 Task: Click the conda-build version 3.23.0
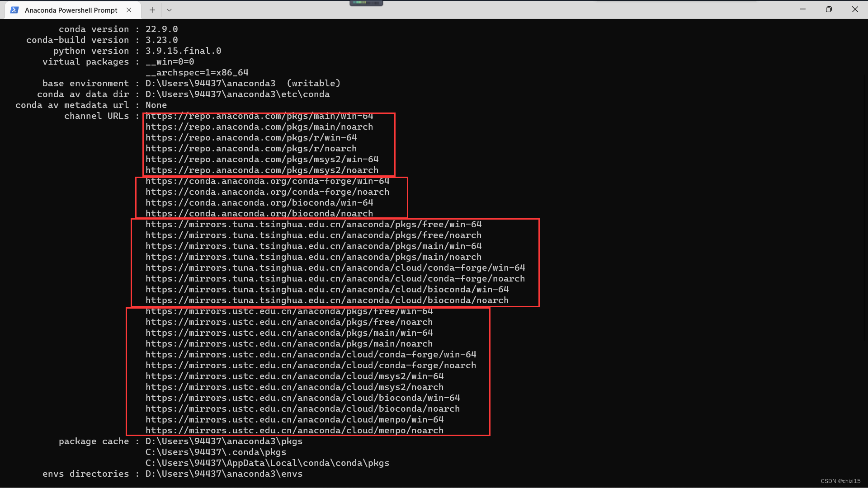pos(161,40)
